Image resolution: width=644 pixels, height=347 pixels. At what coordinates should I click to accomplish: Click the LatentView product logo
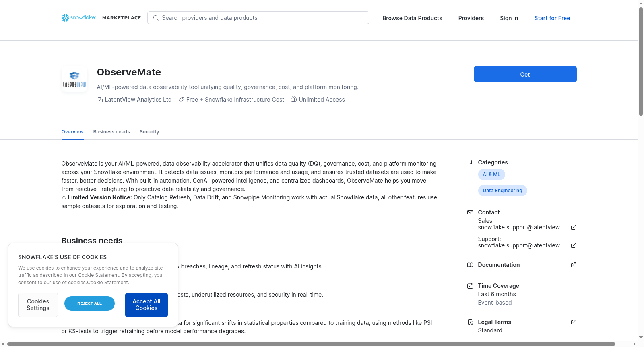(x=74, y=79)
